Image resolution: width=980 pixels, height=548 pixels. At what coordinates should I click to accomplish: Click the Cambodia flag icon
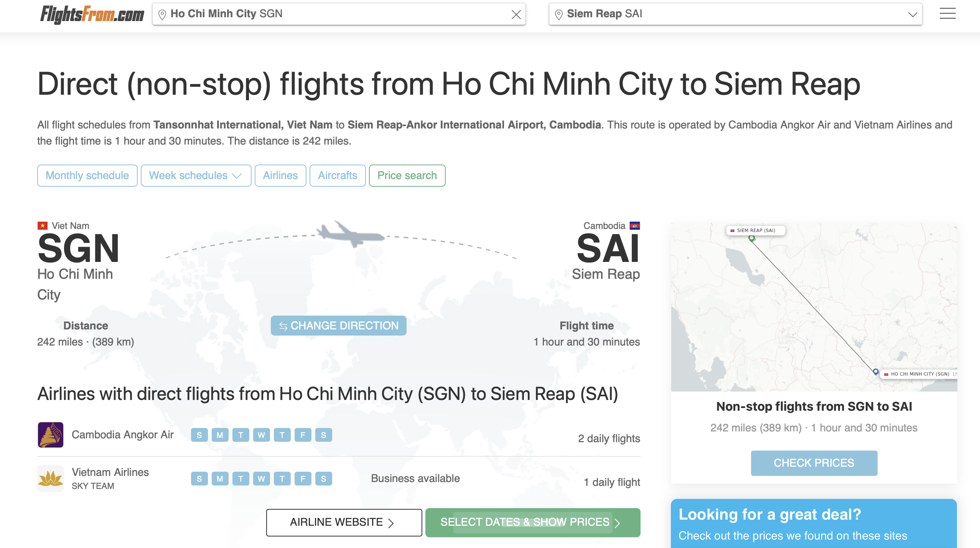(x=635, y=225)
